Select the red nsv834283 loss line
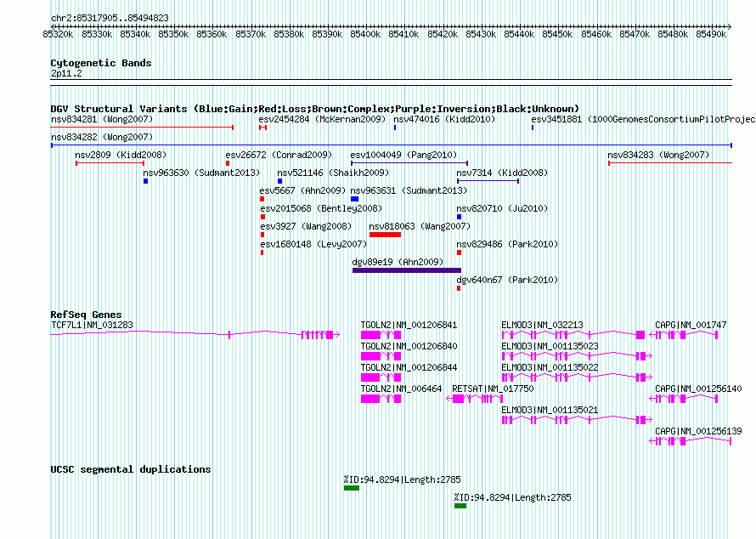Screen dimensions: 756x539 (670, 163)
